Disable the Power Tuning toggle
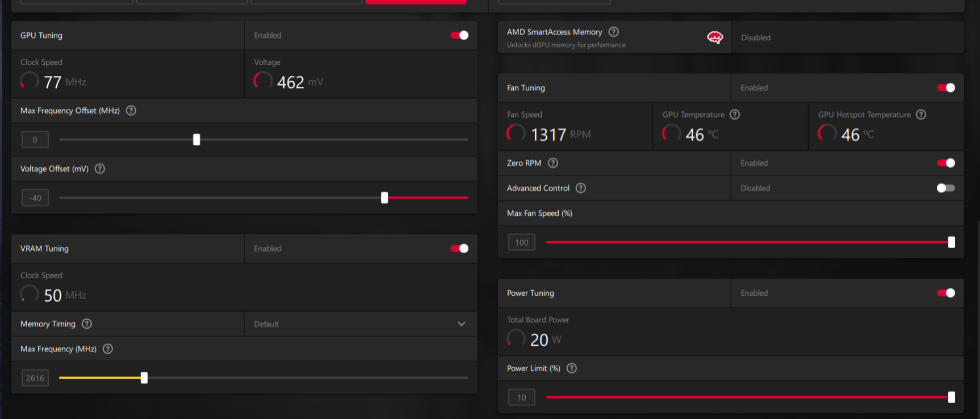Screen dimensions: 980x419 pyautogui.click(x=946, y=293)
